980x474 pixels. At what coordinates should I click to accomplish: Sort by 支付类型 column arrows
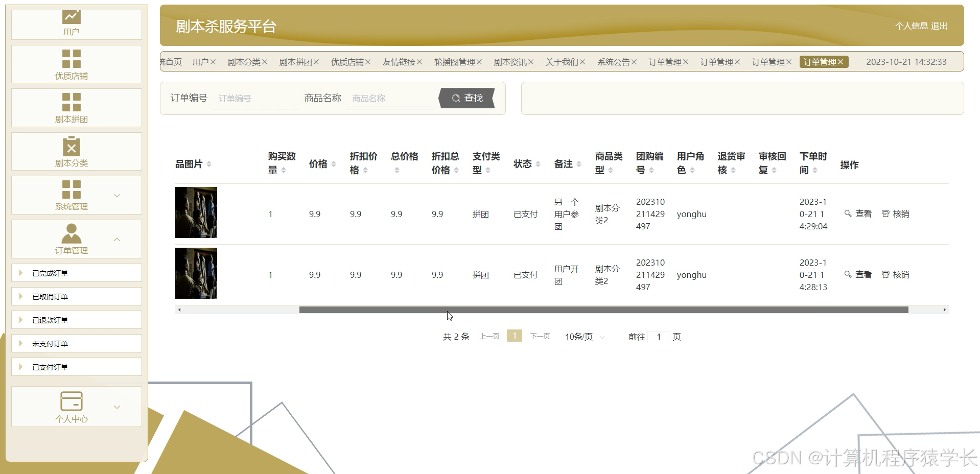[x=488, y=170]
